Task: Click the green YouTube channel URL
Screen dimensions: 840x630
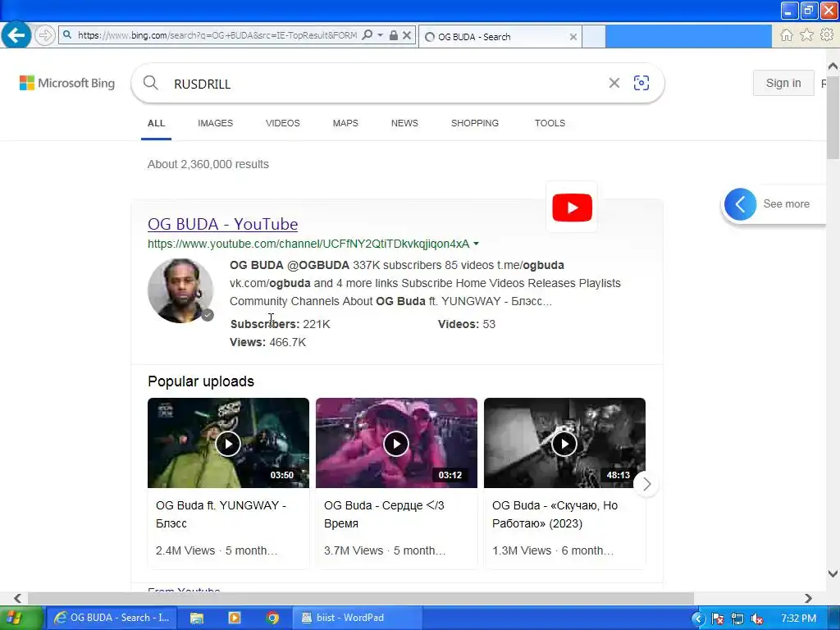Action: (308, 244)
